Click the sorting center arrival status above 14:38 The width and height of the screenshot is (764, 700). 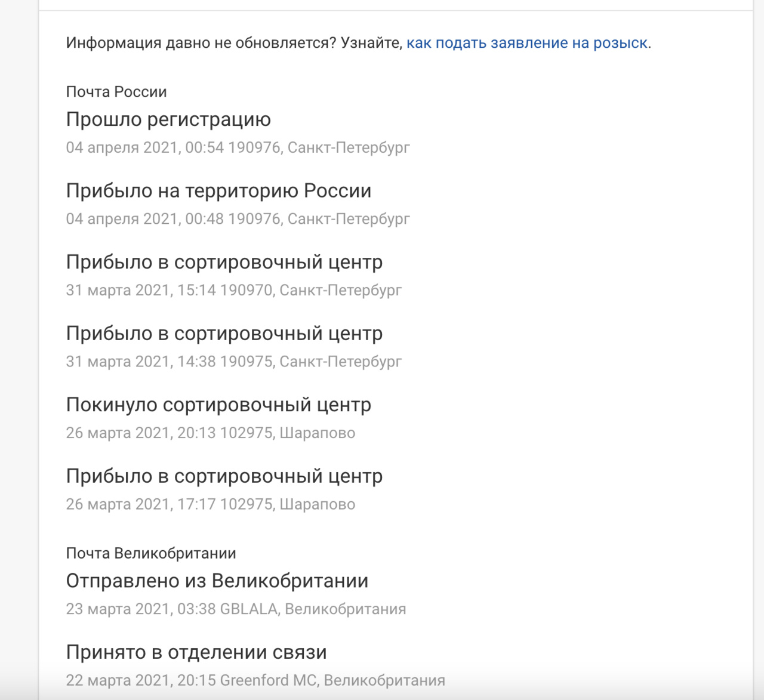click(224, 334)
